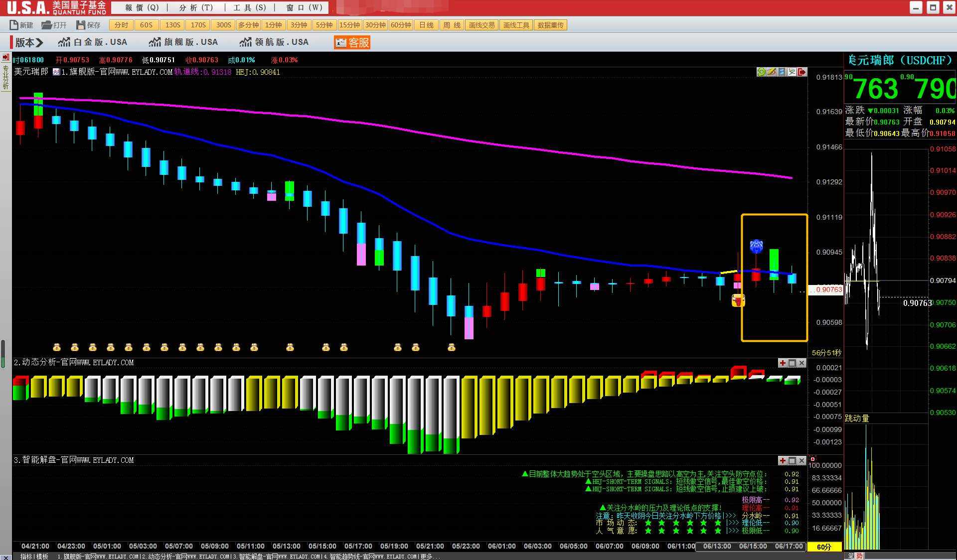
Task: Maximize the 动态分析 indicator panel
Action: (792, 363)
